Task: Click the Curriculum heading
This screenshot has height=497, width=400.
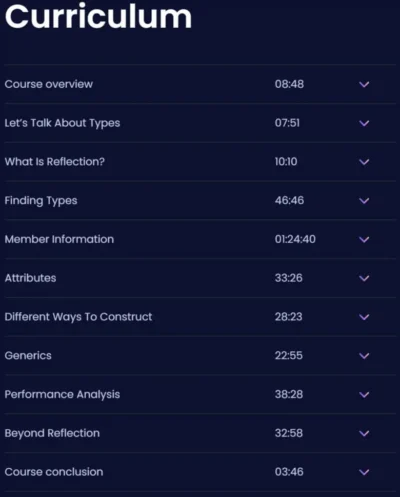Action: point(98,16)
